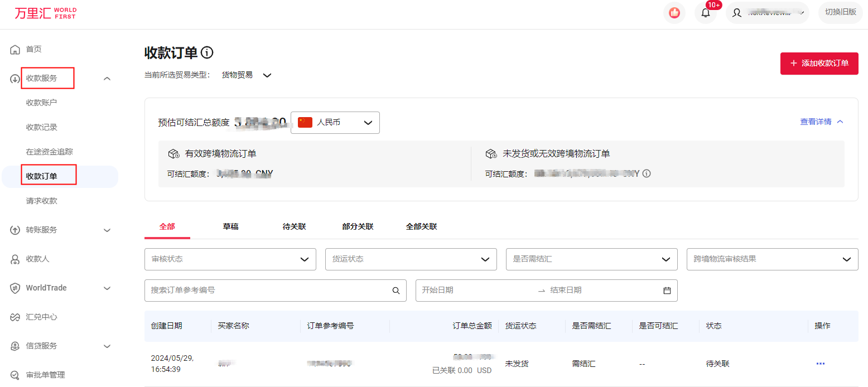Open the 汇兑中心 sidebar icon

pyautogui.click(x=15, y=317)
